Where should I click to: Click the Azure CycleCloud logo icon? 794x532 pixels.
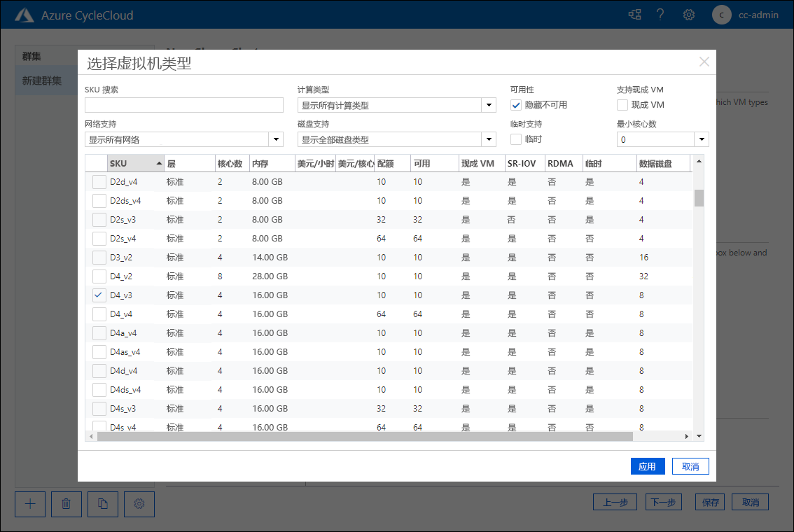point(25,15)
